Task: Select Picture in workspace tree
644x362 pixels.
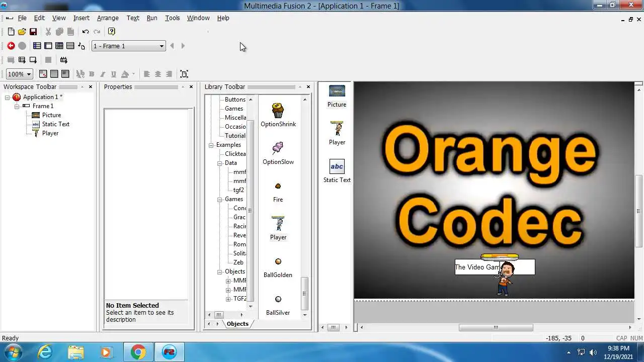Action: click(x=51, y=115)
